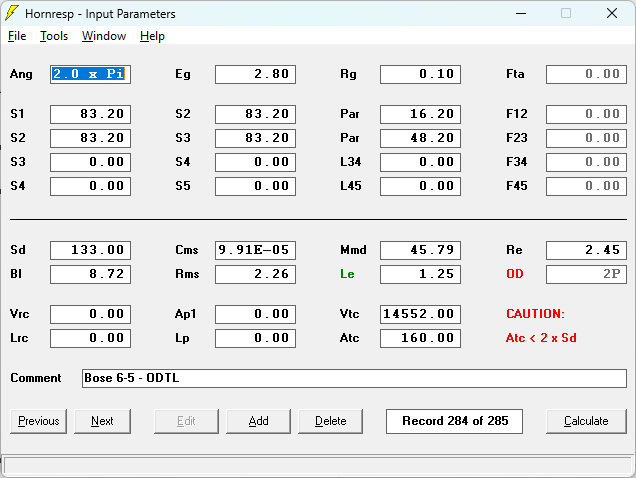Select the Rms field showing 2.26

point(256,274)
